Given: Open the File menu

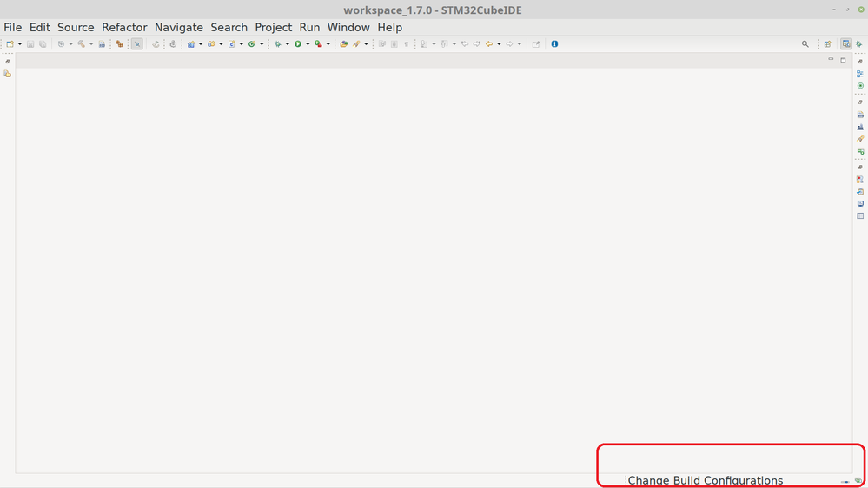Looking at the screenshot, I should coord(13,27).
